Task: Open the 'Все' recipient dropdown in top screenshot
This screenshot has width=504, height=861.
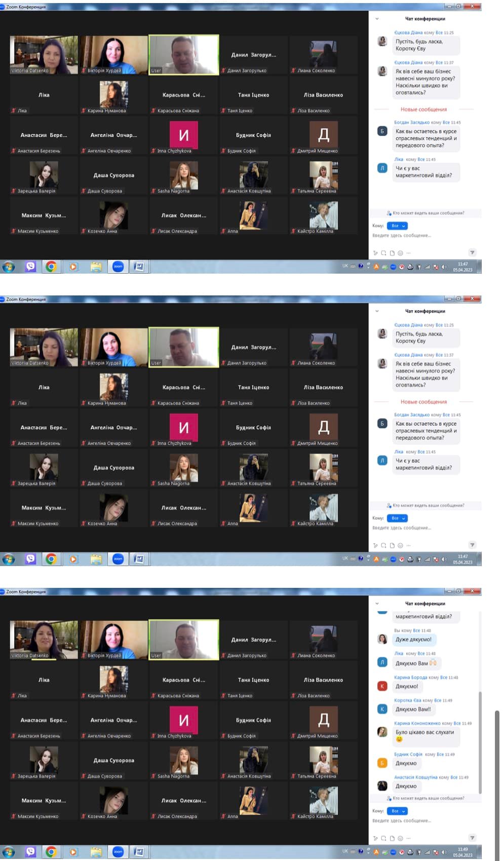Action: tap(397, 226)
